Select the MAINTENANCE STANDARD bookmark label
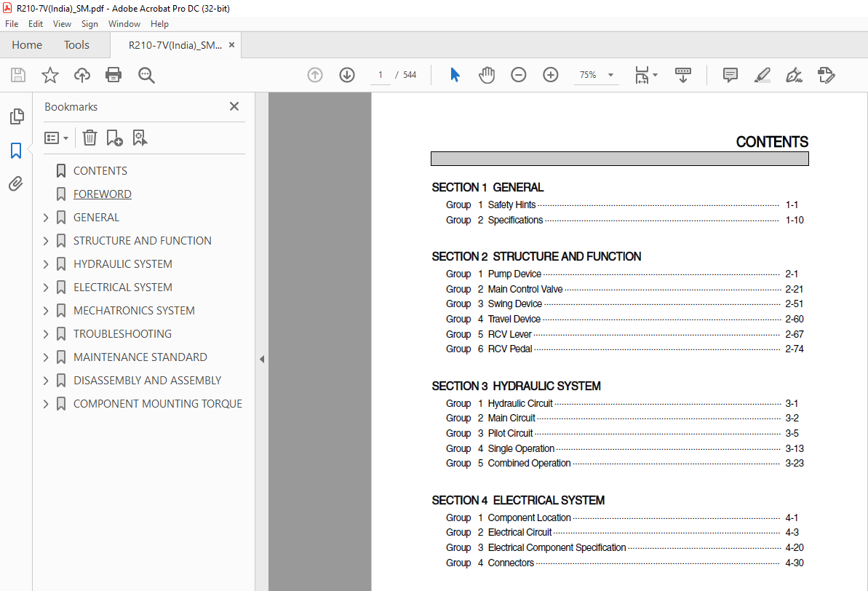Screen dimensions: 868x591 [140, 357]
